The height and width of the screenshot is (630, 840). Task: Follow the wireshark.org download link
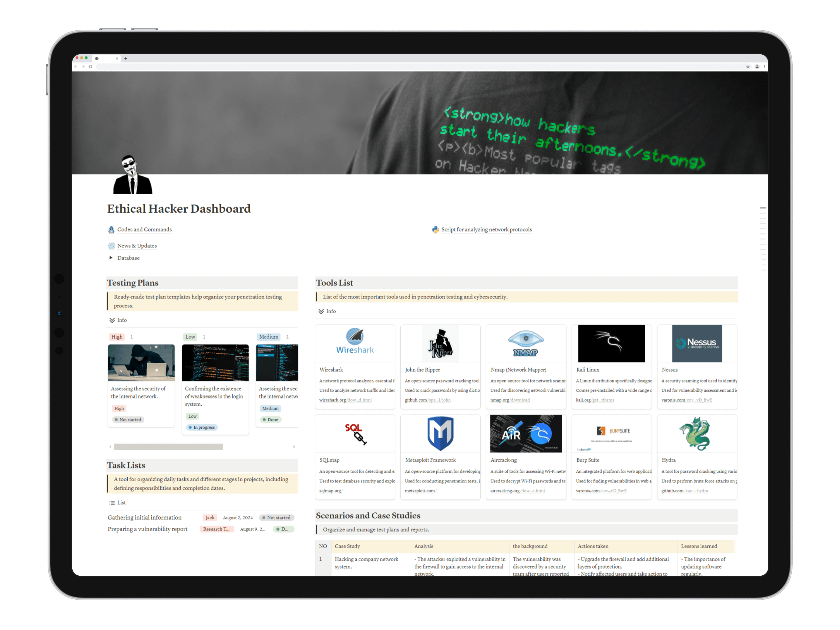pyautogui.click(x=345, y=400)
